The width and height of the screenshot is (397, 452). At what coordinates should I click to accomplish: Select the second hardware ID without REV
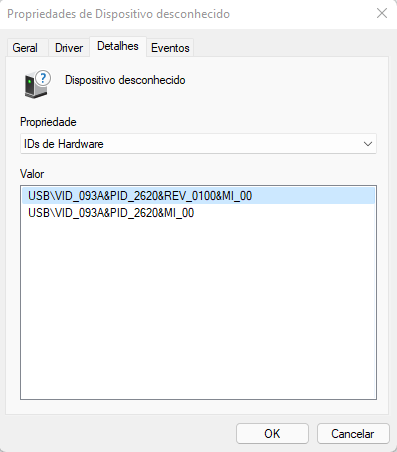click(x=111, y=213)
